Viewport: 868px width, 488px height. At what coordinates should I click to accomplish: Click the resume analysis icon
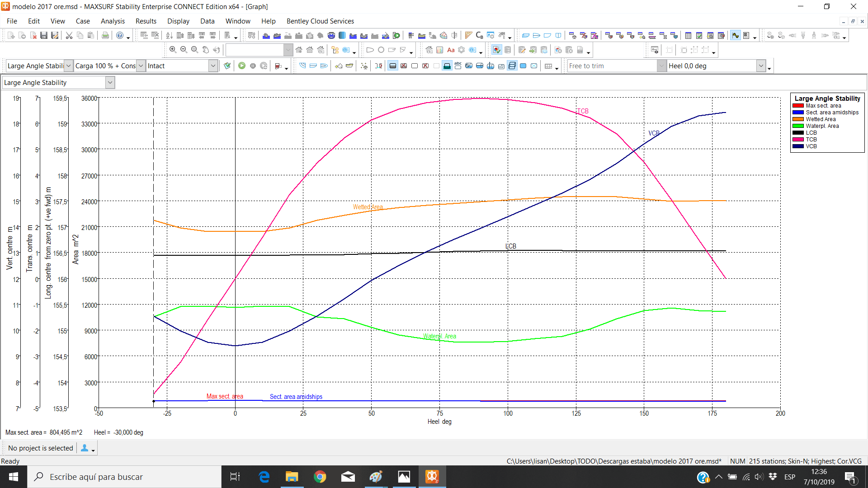pyautogui.click(x=264, y=66)
